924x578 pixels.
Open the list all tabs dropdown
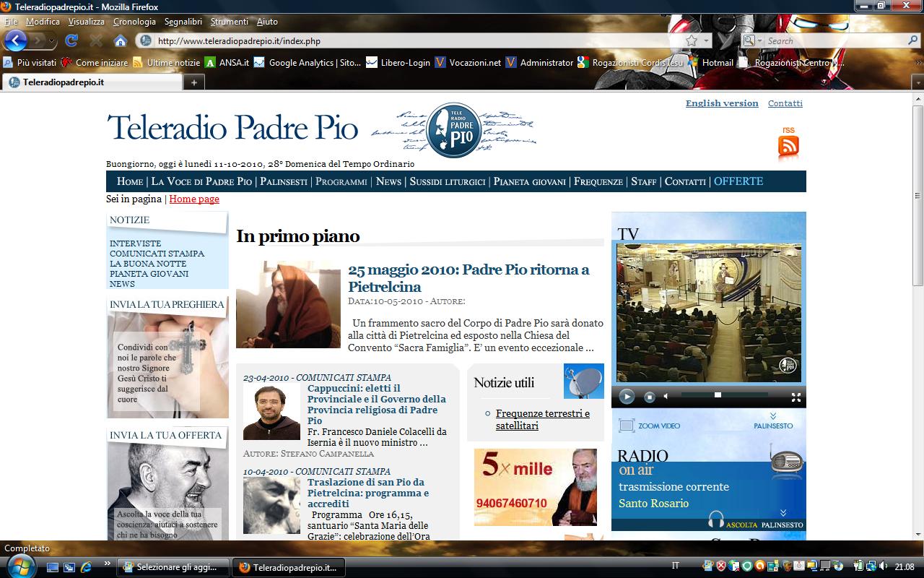click(x=917, y=82)
